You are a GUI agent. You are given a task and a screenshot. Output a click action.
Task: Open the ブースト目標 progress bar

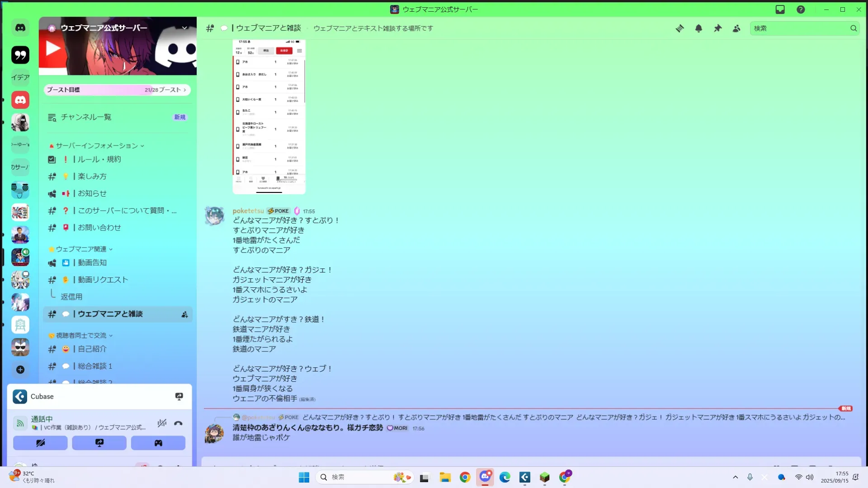[117, 90]
